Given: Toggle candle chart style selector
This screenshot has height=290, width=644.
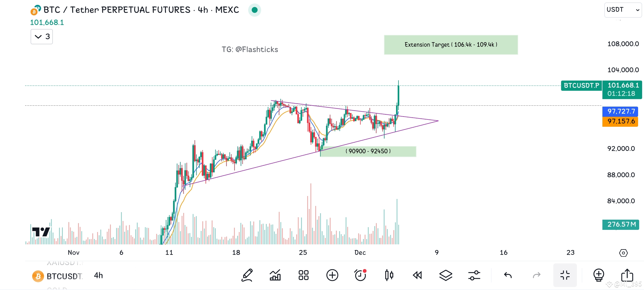Looking at the screenshot, I should coord(389,275).
